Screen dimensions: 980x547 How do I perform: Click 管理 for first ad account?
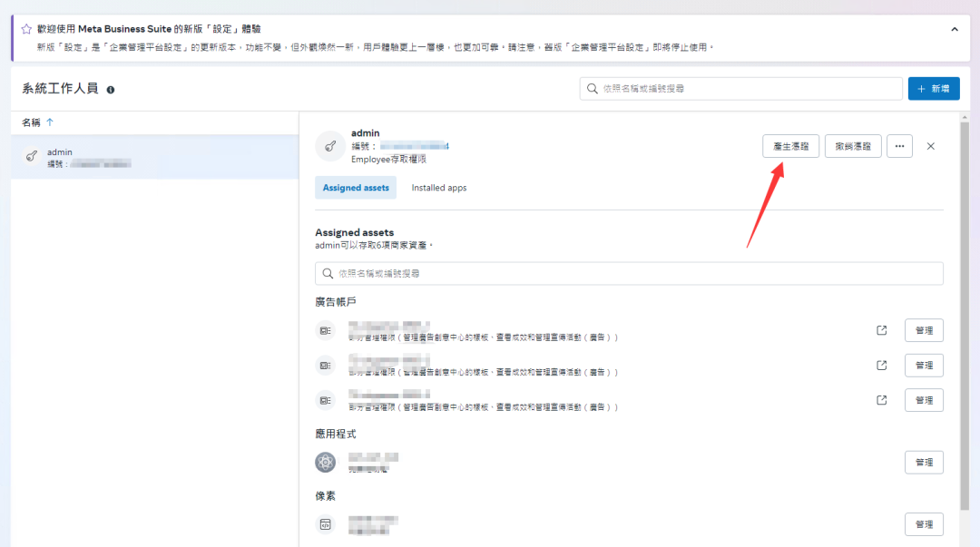click(924, 330)
